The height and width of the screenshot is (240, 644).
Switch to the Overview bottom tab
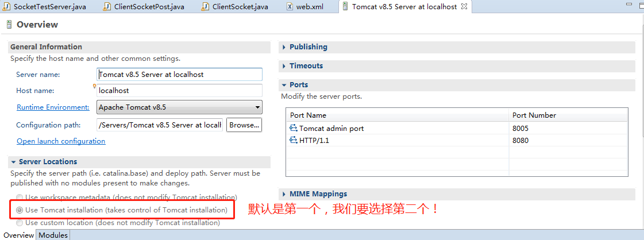[18, 235]
